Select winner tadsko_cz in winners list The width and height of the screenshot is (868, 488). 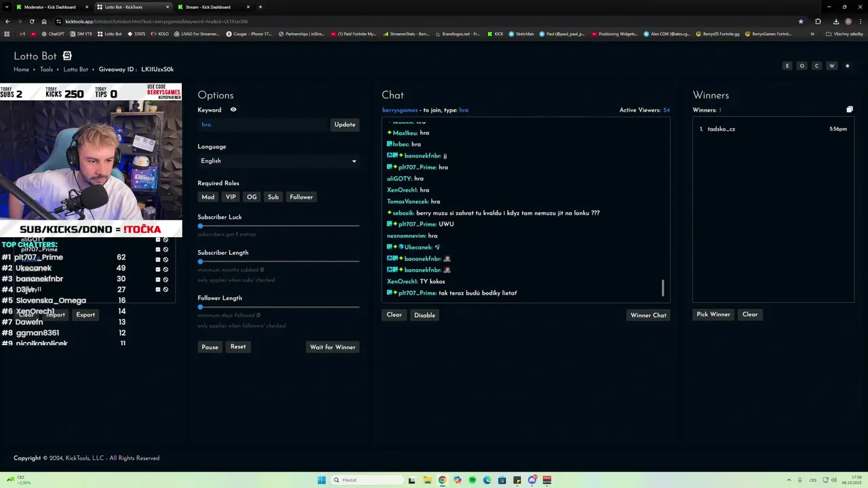coord(773,129)
